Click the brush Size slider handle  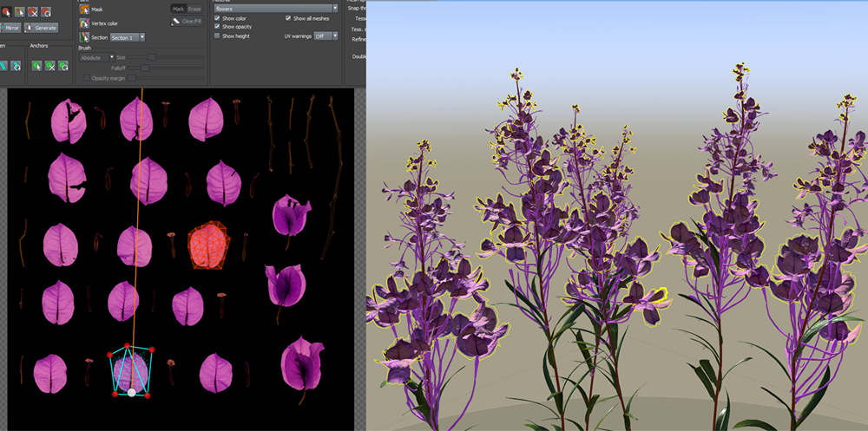click(x=152, y=57)
